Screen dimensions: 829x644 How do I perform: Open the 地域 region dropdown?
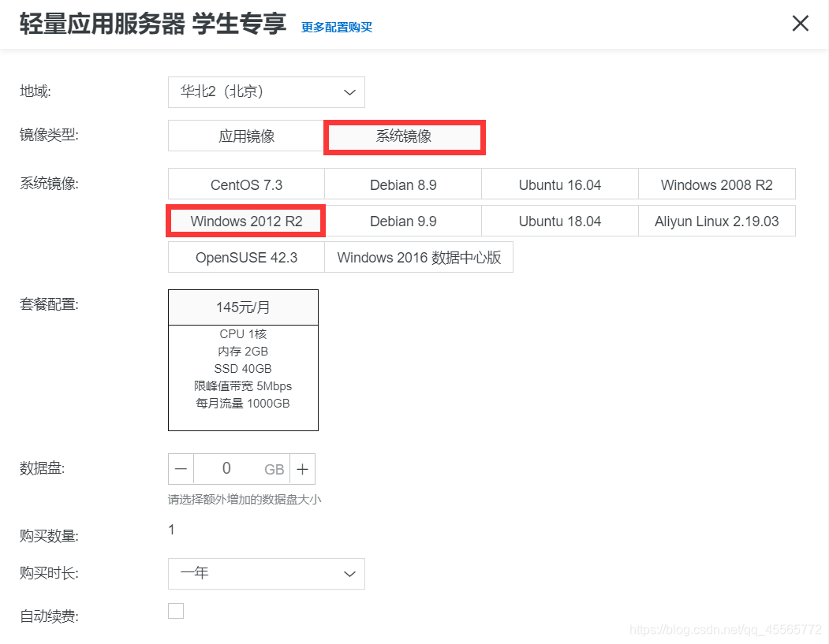click(x=266, y=92)
